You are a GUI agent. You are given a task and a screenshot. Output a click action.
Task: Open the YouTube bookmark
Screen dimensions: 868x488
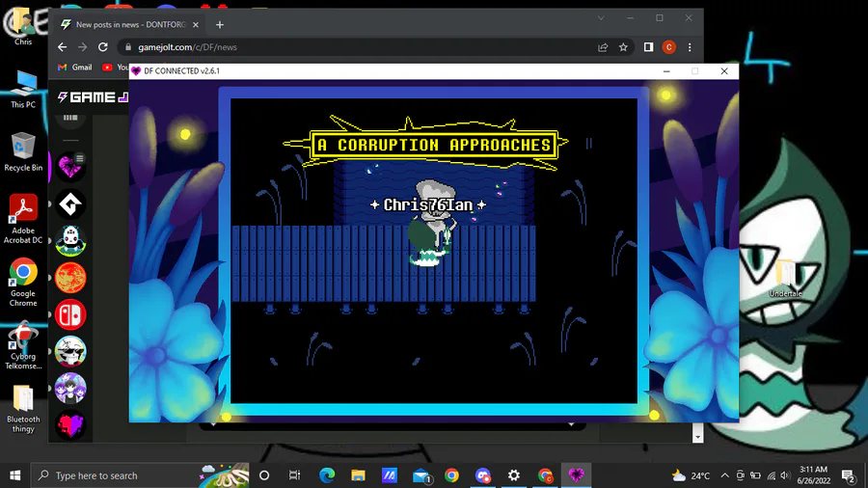pyautogui.click(x=115, y=67)
